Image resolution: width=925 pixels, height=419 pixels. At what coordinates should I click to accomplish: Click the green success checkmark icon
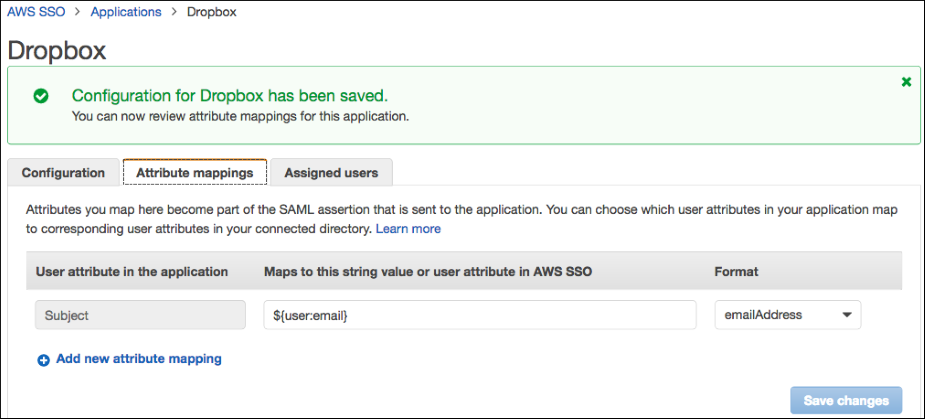[41, 96]
